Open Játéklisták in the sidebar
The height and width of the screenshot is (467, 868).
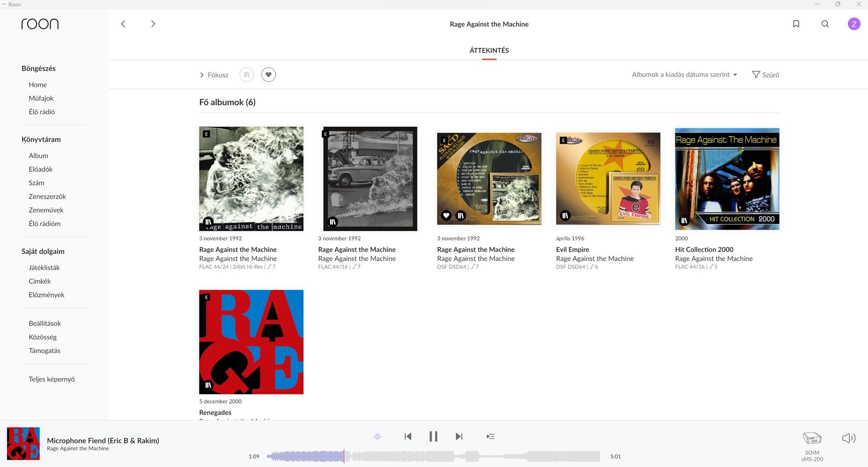point(44,268)
